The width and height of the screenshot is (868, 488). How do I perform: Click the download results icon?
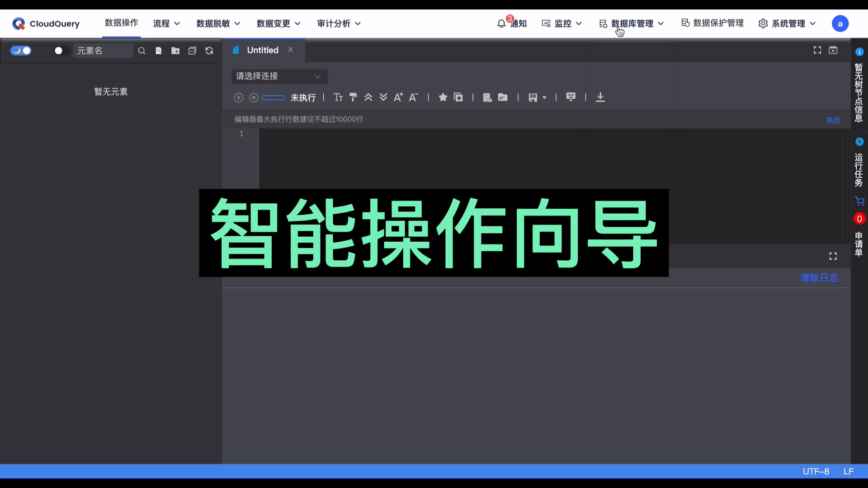(x=601, y=97)
